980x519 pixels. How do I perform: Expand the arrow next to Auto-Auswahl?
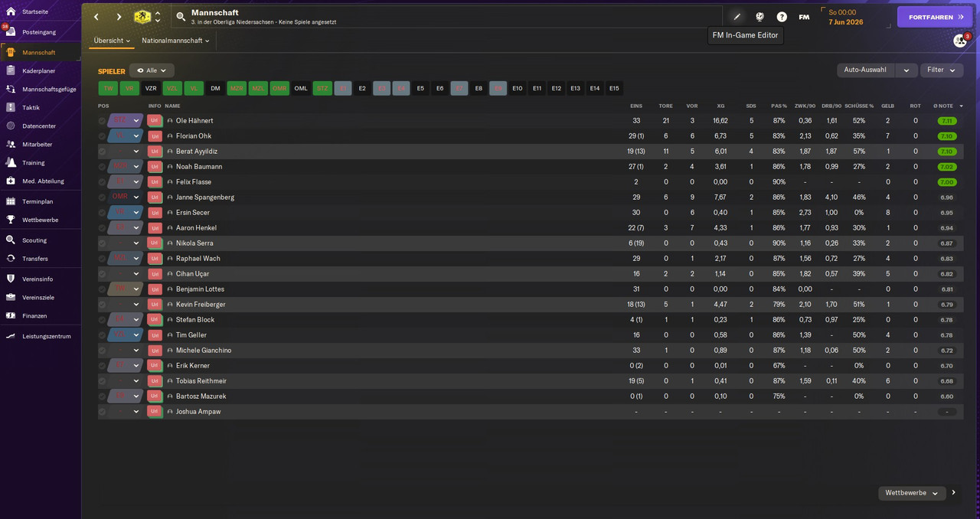coord(906,70)
